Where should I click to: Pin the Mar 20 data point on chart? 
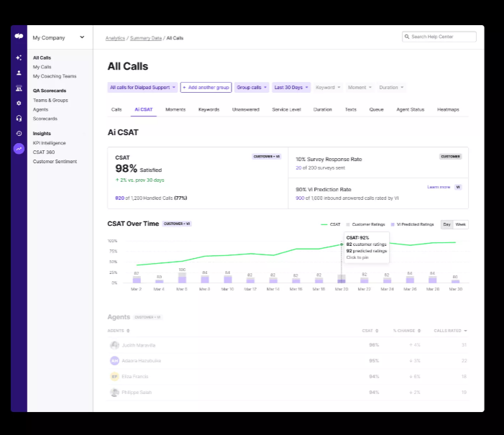click(x=342, y=245)
